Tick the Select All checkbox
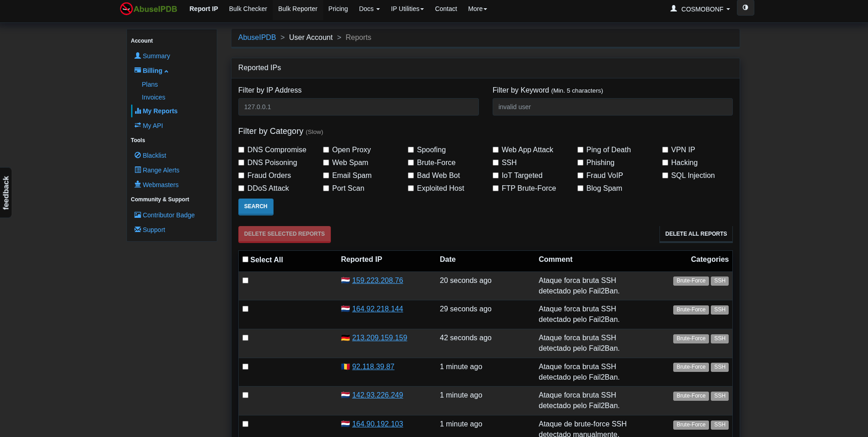 coord(246,260)
